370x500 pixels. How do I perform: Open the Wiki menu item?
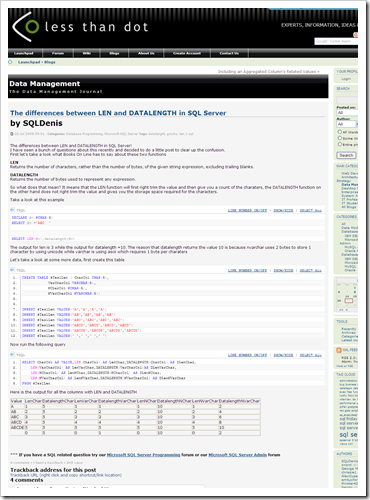point(87,53)
